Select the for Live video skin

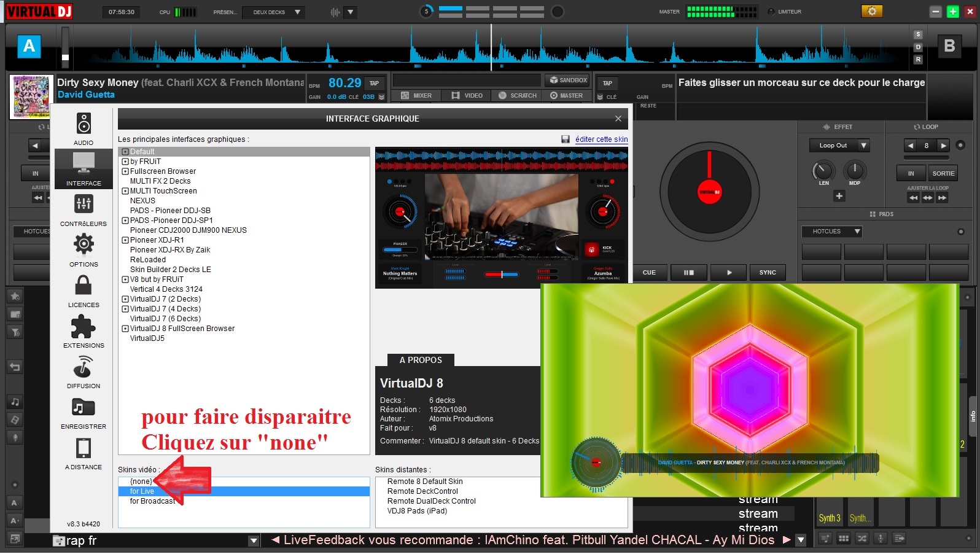244,491
